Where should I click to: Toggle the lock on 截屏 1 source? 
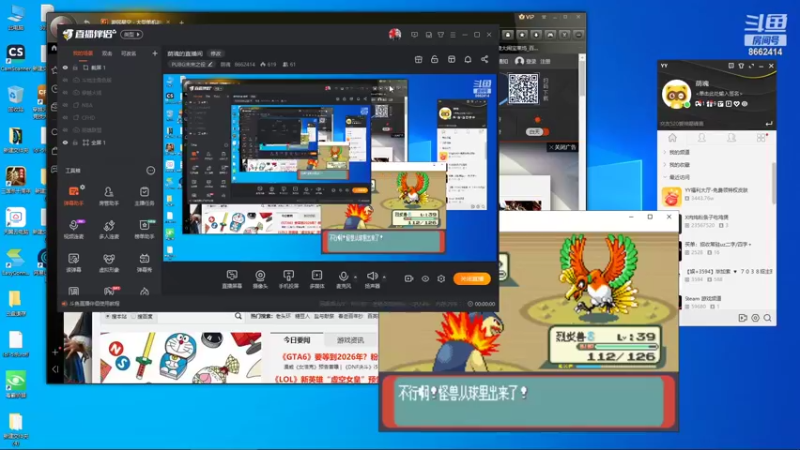click(75, 67)
